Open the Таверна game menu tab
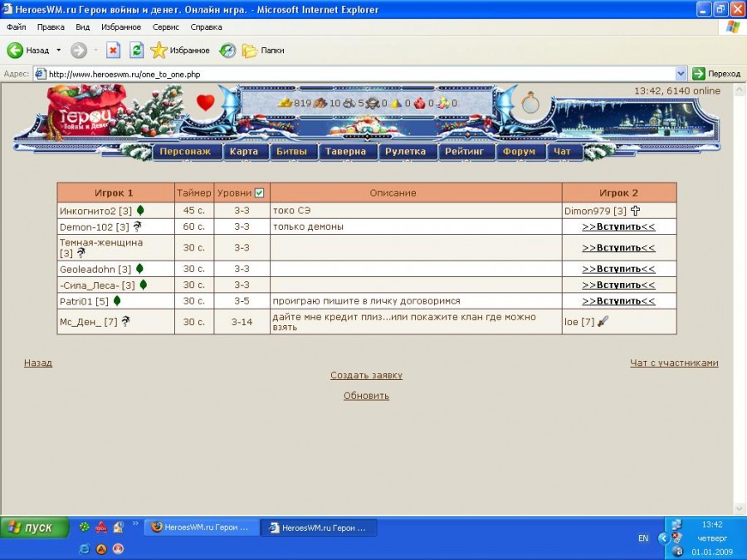The width and height of the screenshot is (747, 560). point(345,152)
